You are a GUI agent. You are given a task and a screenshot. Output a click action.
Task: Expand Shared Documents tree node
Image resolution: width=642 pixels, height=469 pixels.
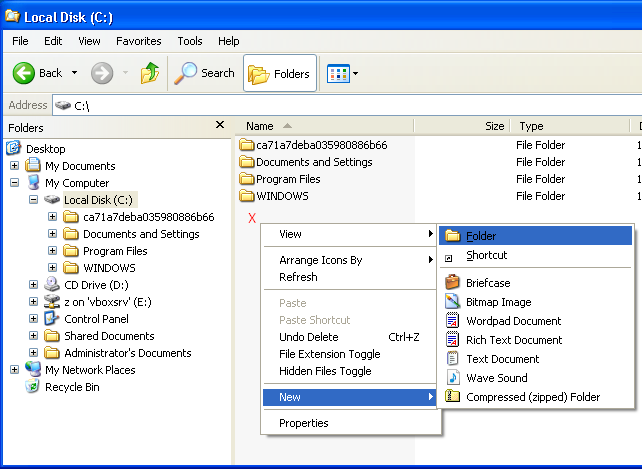(34, 336)
